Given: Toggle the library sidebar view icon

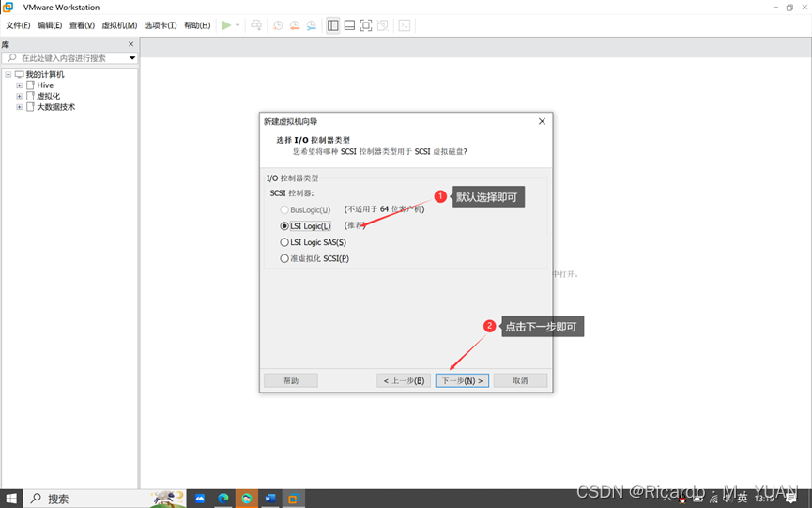Looking at the screenshot, I should click(x=333, y=25).
